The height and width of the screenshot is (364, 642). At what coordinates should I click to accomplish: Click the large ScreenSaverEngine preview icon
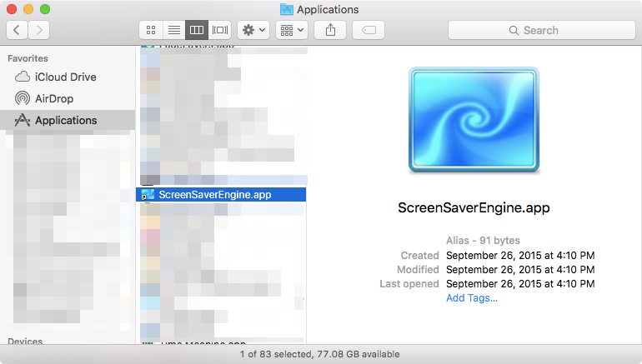click(474, 119)
